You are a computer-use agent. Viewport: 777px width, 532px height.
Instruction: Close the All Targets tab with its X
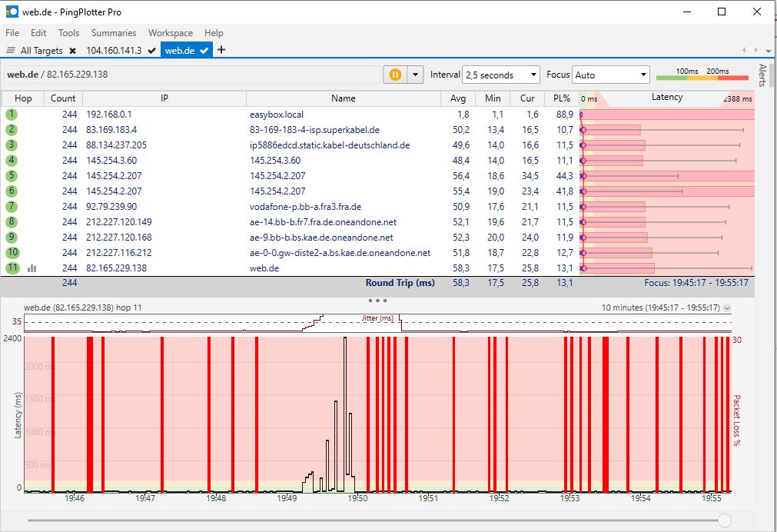pyautogui.click(x=73, y=51)
